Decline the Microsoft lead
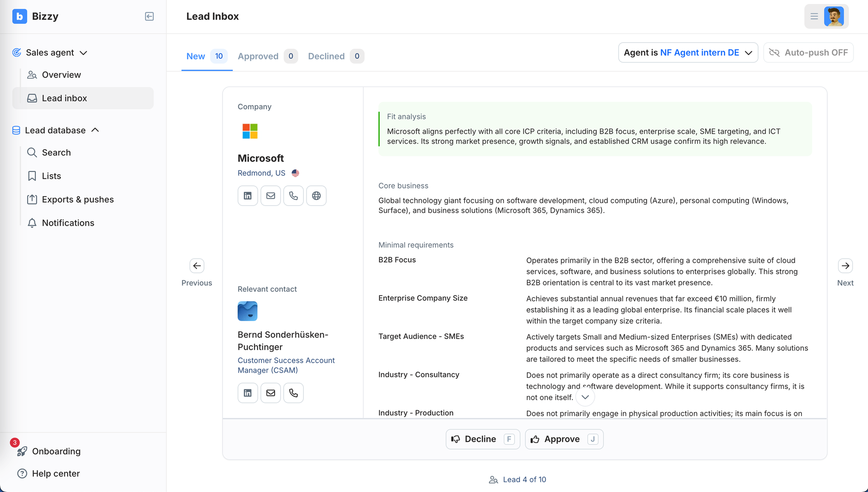868x492 pixels. coord(482,439)
